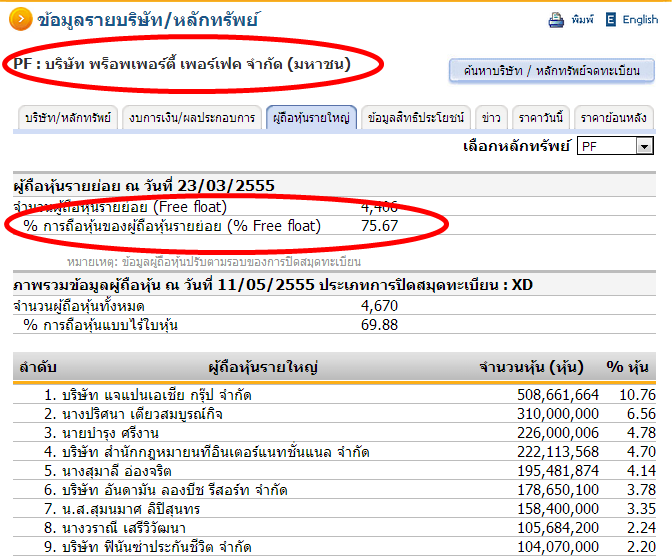Click percentage 4.70

641,452
